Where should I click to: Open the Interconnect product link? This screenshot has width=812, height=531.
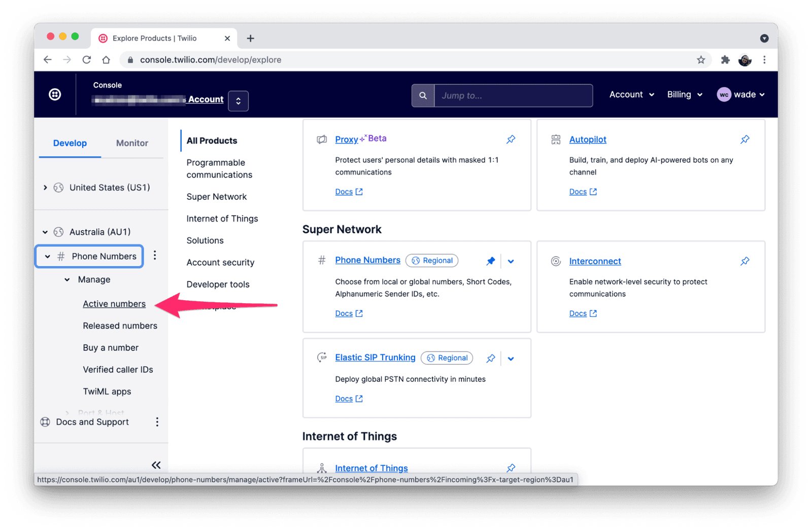(x=595, y=261)
